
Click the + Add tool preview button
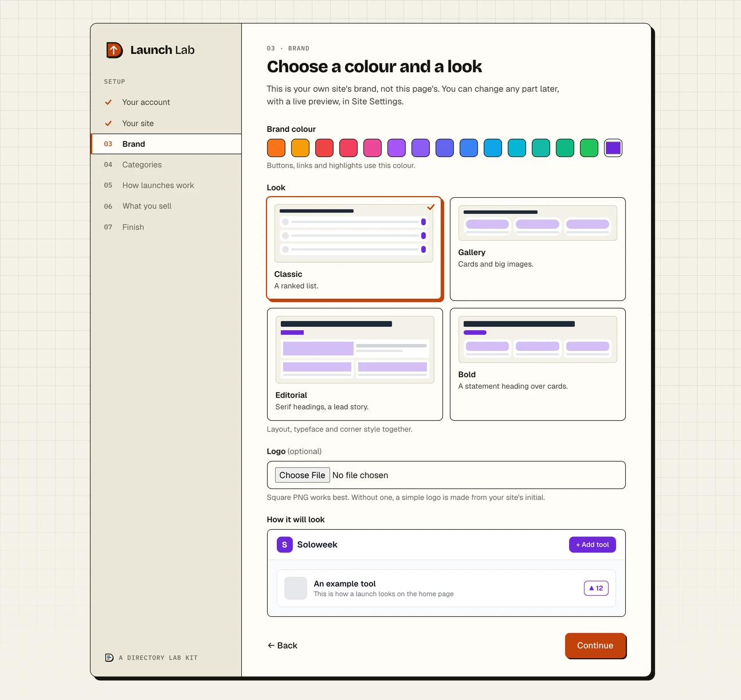(593, 545)
